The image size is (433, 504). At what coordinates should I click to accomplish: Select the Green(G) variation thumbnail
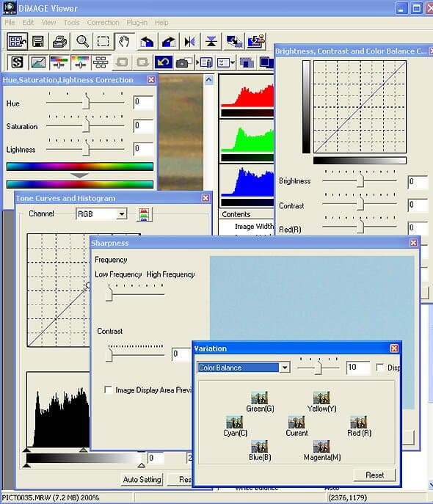tap(259, 398)
